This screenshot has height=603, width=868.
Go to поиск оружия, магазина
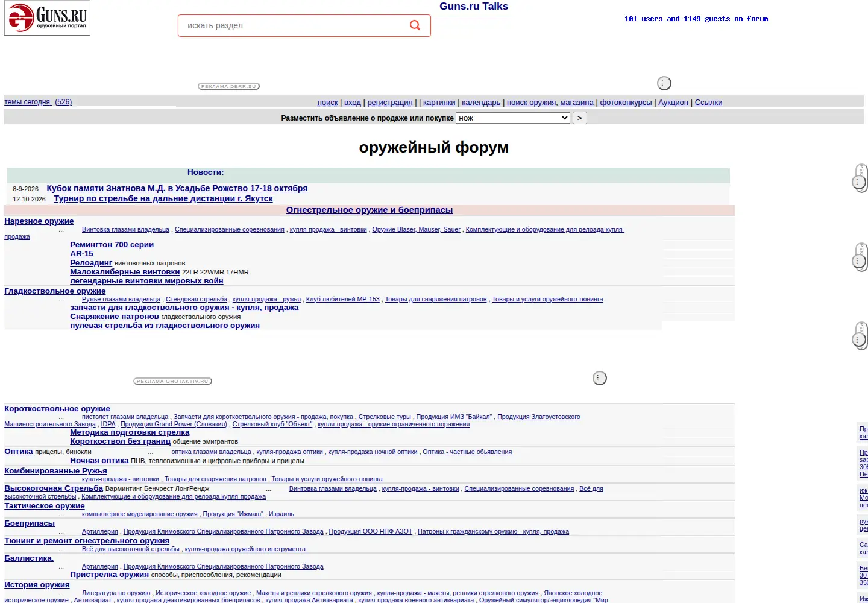[x=550, y=103]
